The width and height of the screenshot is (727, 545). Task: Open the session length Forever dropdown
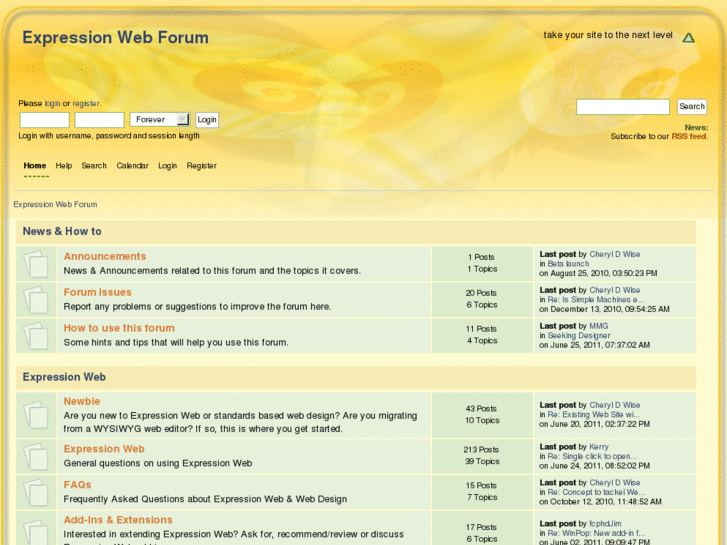click(x=160, y=120)
